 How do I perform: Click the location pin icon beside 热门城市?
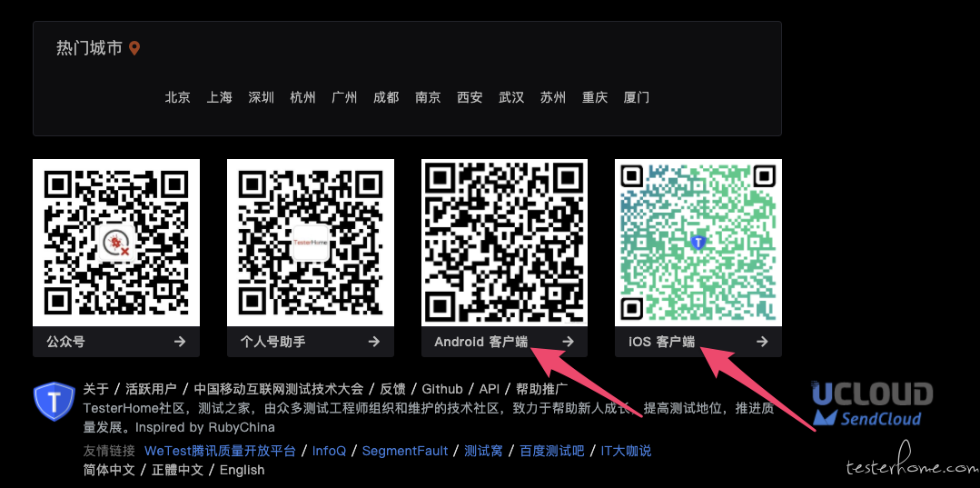click(134, 48)
